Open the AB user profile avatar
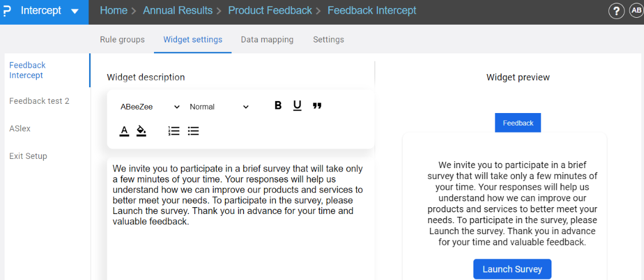Screen dimensions: 644x280 636,11
